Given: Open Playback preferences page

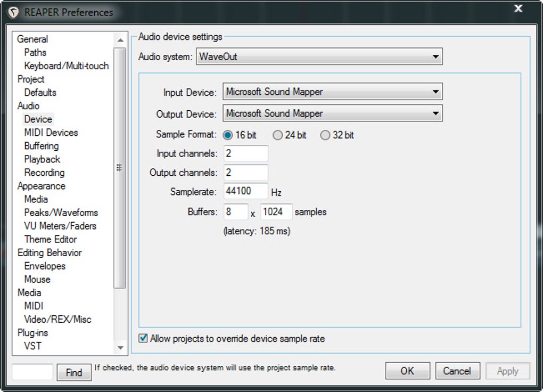Looking at the screenshot, I should 42,159.
